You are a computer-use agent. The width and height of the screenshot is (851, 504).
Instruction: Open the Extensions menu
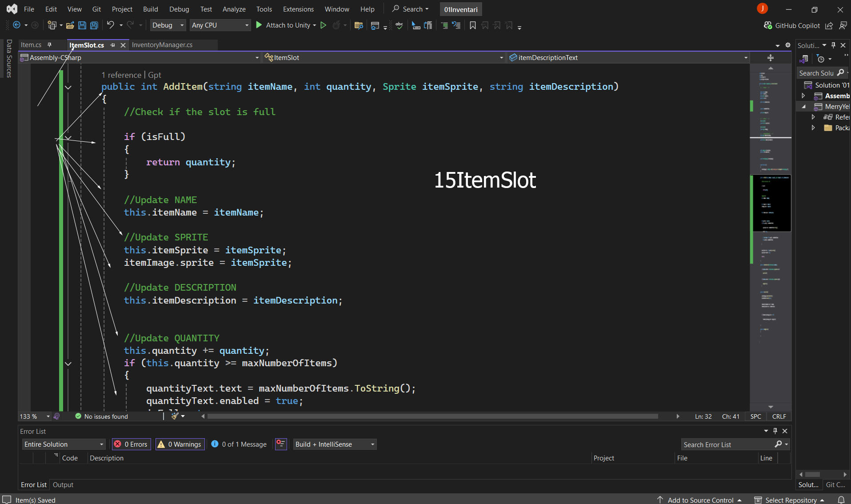pos(298,9)
